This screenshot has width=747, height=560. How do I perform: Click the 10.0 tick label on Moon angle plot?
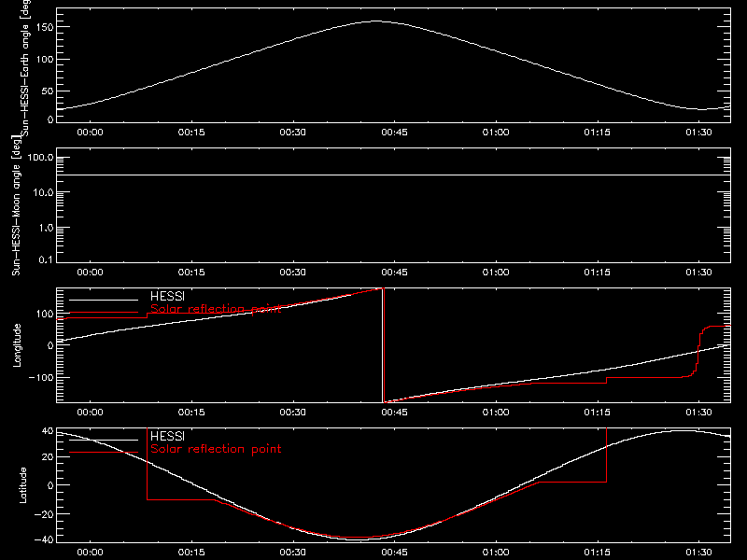pos(43,192)
